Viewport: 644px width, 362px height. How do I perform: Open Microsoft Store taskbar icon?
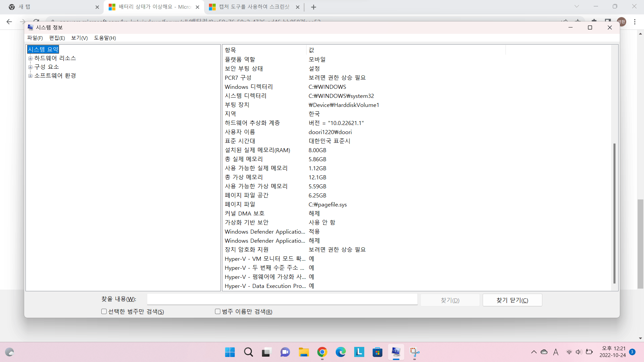[x=377, y=352]
